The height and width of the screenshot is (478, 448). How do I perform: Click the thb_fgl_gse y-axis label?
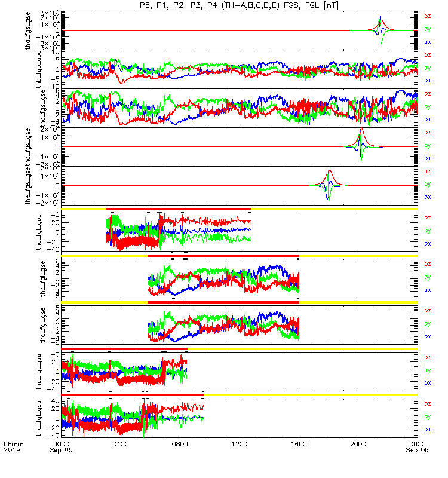(x=43, y=278)
